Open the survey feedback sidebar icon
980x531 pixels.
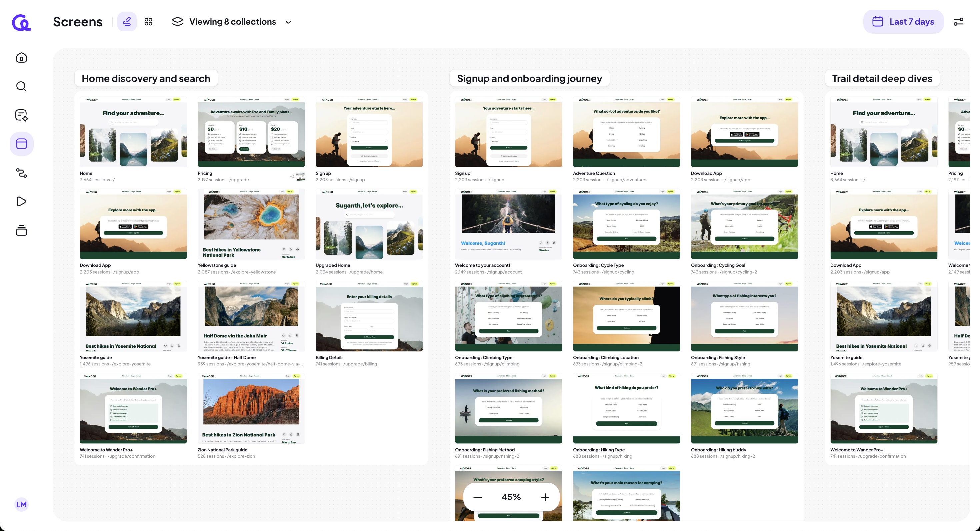21,115
